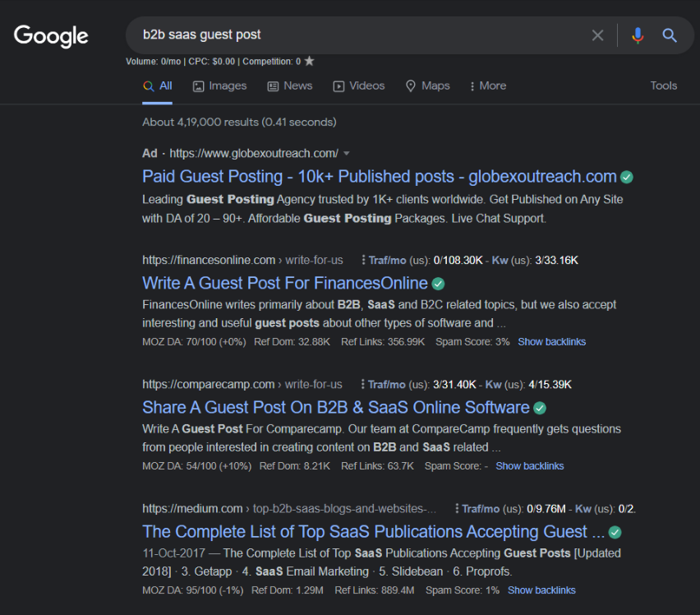
Task: Click Traf/mo label on comparecamp result
Action: click(387, 384)
